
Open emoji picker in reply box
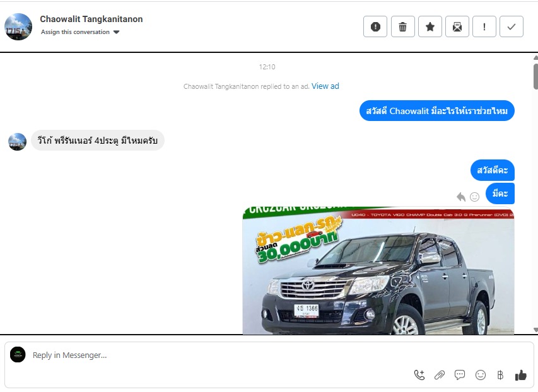pyautogui.click(x=481, y=375)
